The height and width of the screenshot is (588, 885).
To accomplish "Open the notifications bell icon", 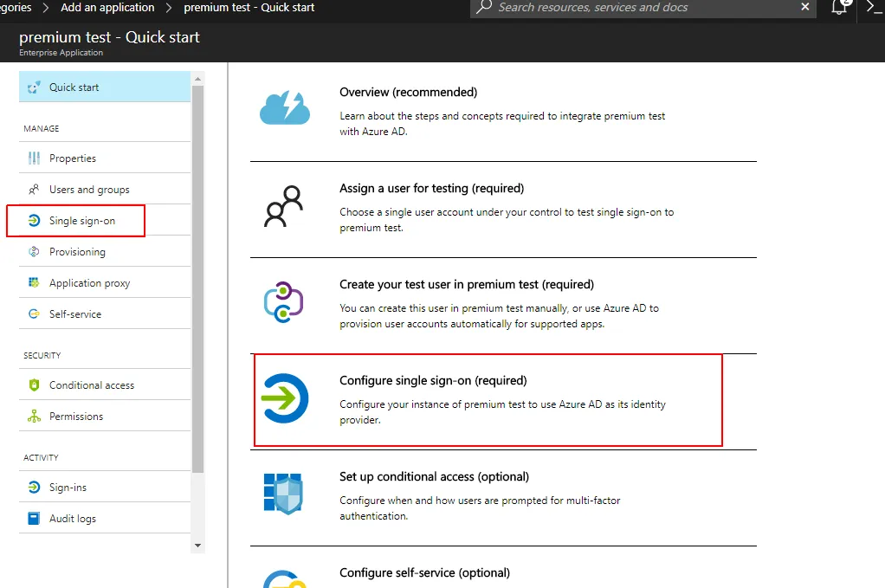I will 840,7.
